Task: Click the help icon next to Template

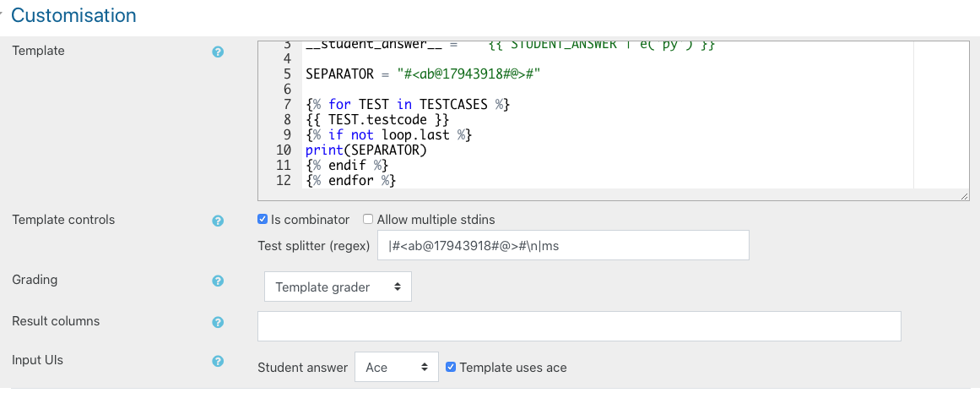Action: [218, 52]
